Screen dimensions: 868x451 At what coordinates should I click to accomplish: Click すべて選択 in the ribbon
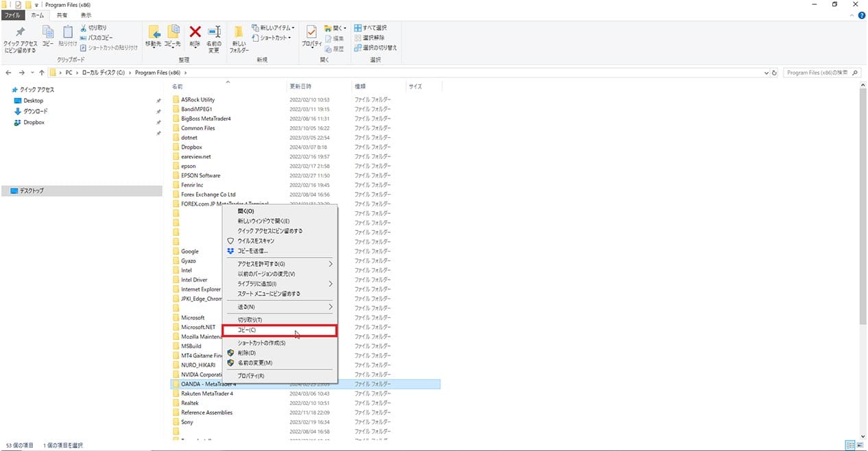(x=370, y=27)
